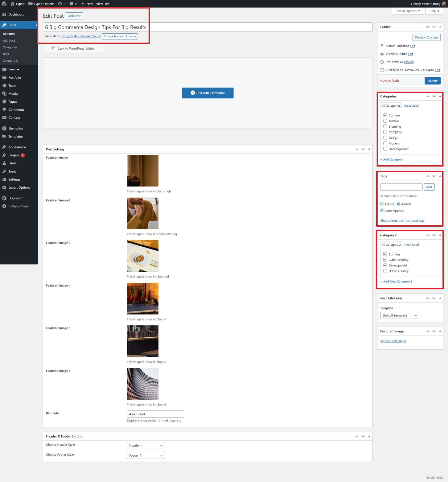Click the Collapse Menu icon
Screen dimensions: 448x482
[4, 206]
